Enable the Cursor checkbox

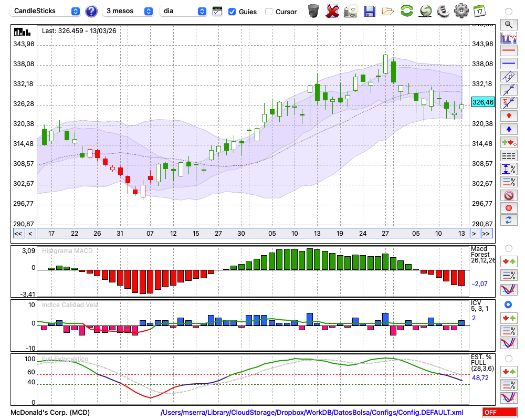pyautogui.click(x=268, y=12)
